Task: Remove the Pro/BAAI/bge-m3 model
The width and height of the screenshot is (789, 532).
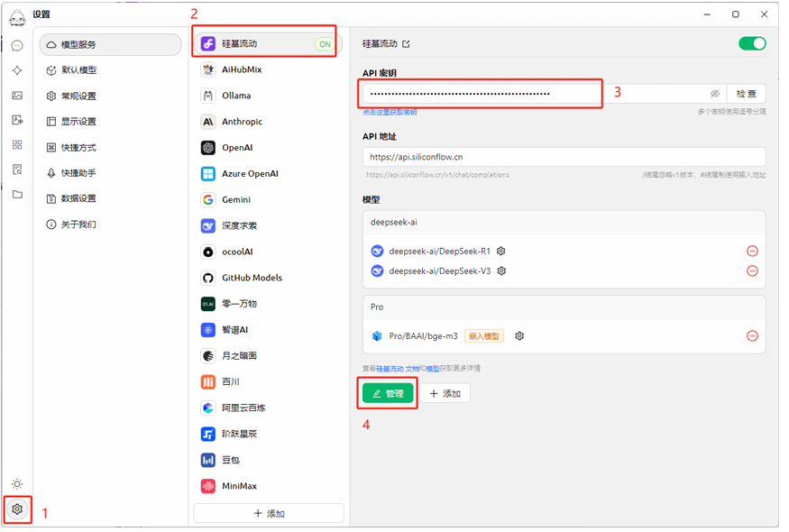Action: point(752,336)
